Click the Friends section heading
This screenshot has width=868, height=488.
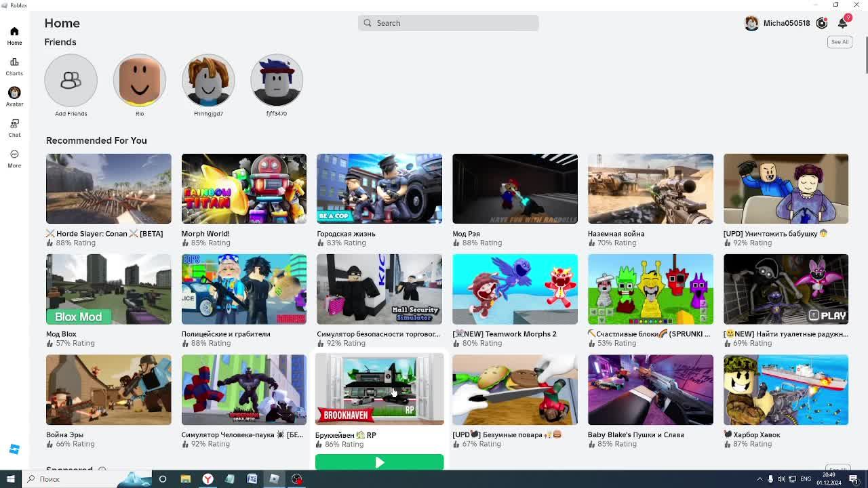coord(60,42)
